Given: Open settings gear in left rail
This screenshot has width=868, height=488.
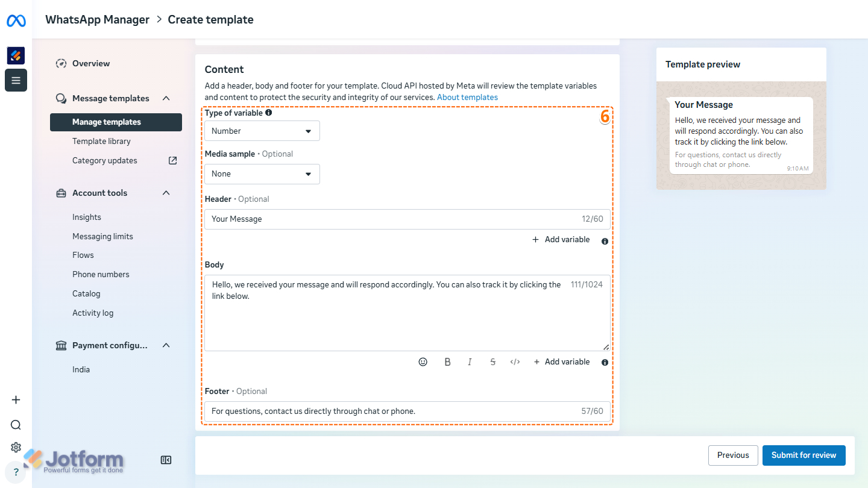Looking at the screenshot, I should 16,447.
